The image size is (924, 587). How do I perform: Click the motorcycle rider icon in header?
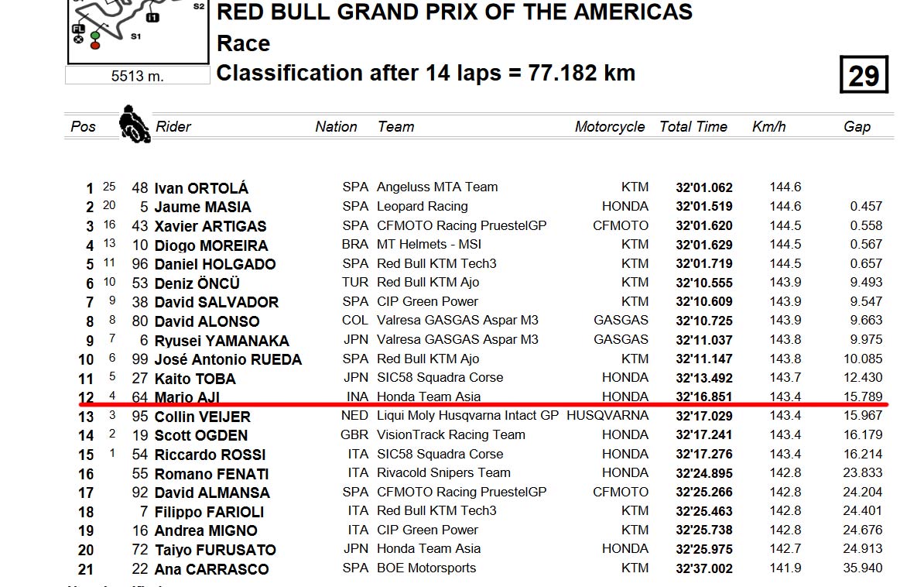pos(135,124)
